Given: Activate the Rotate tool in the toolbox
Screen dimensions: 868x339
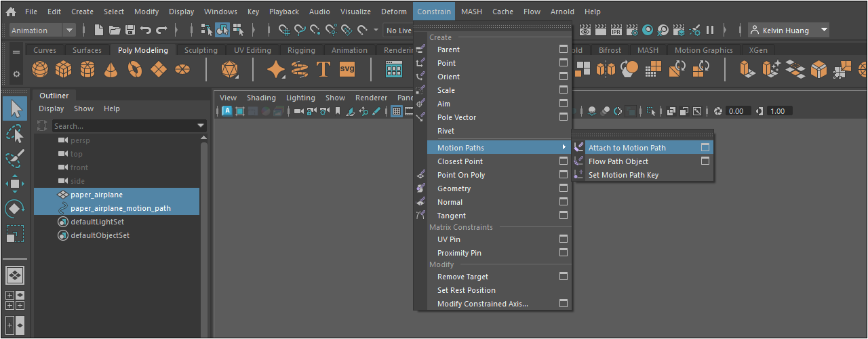Looking at the screenshot, I should (x=14, y=209).
